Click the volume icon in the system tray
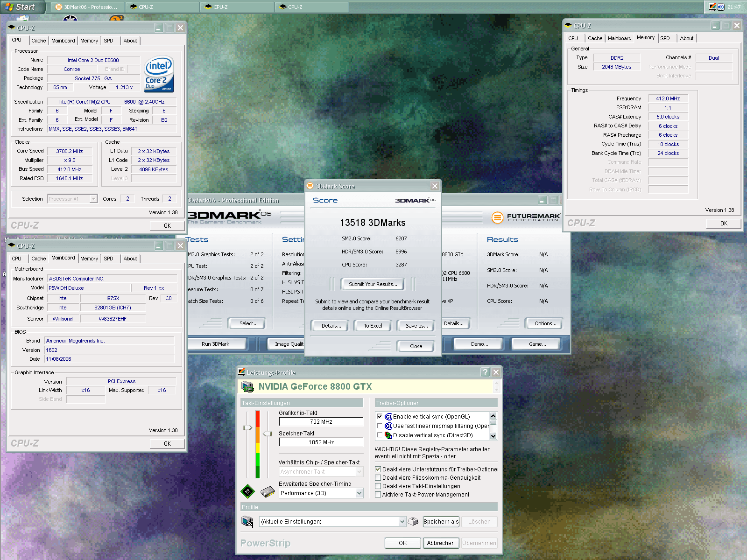747x560 pixels. pos(721,7)
